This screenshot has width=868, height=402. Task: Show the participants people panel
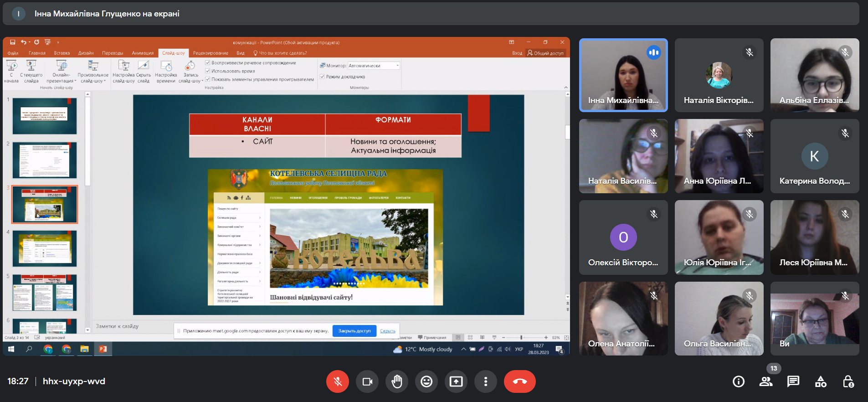pos(766,381)
